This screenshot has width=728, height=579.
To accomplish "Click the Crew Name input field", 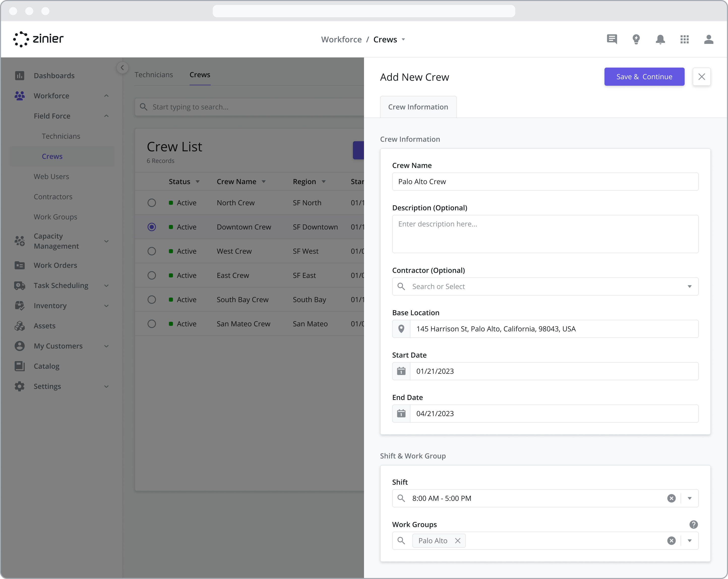I will tap(545, 181).
